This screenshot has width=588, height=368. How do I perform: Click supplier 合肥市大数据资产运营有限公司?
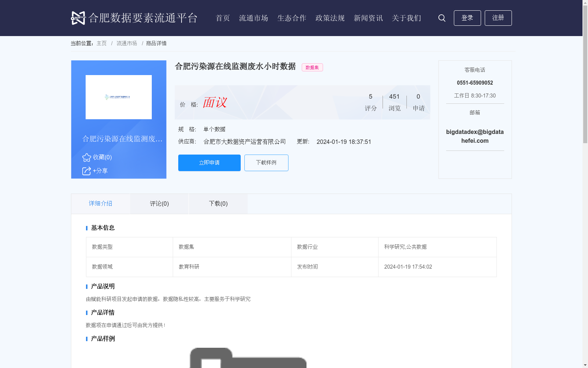click(x=245, y=142)
